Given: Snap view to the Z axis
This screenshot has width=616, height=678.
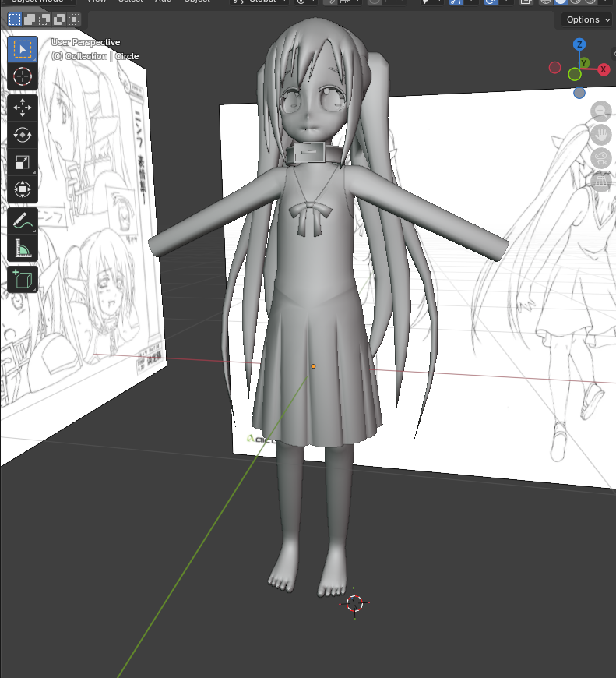Looking at the screenshot, I should (x=579, y=44).
